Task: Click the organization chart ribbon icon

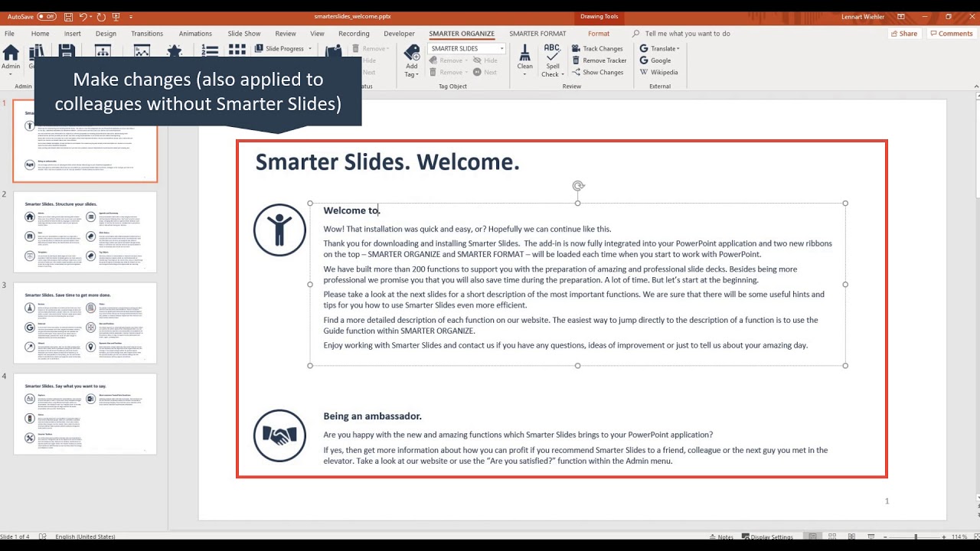Action: coord(103,51)
